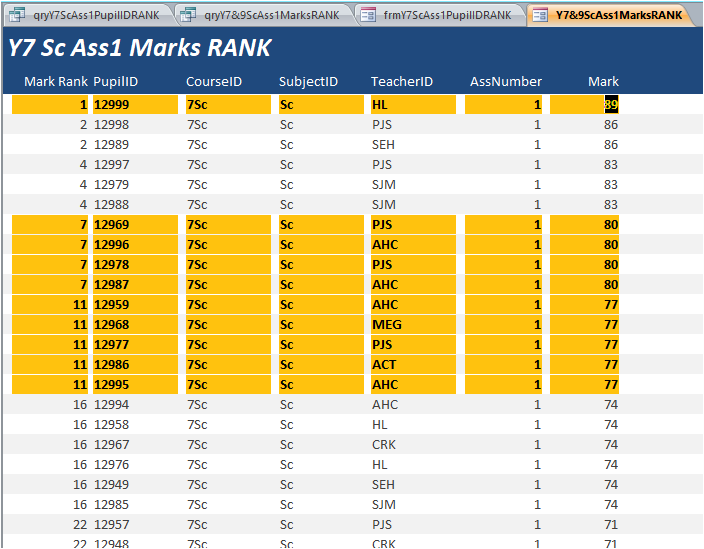Click TeacherID AHC in pupil 12996 row
Viewport: 704px width, 549px height.
(413, 245)
